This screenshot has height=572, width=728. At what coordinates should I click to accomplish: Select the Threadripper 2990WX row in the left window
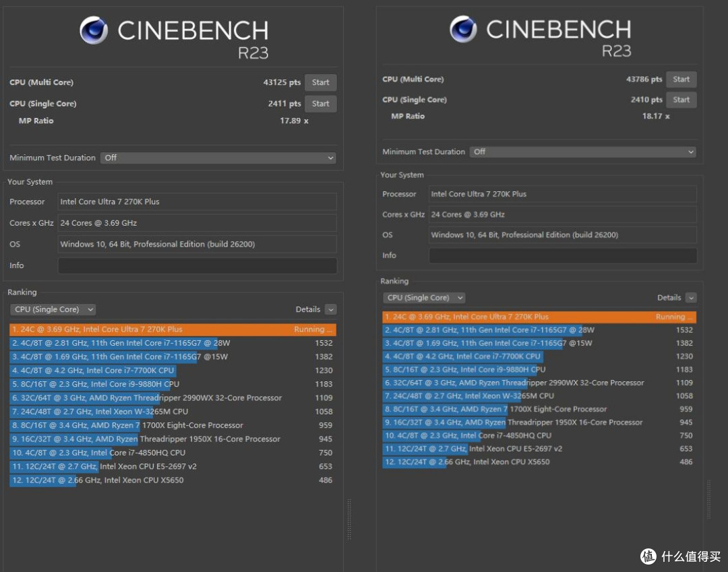click(173, 398)
